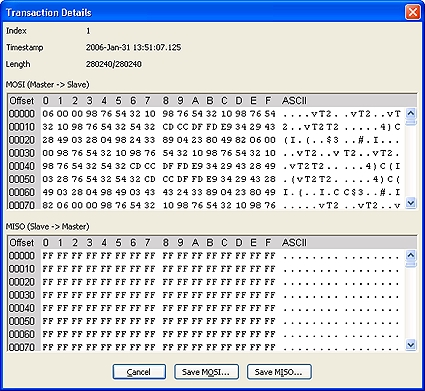Click the MISO ASCII column header

[294, 243]
